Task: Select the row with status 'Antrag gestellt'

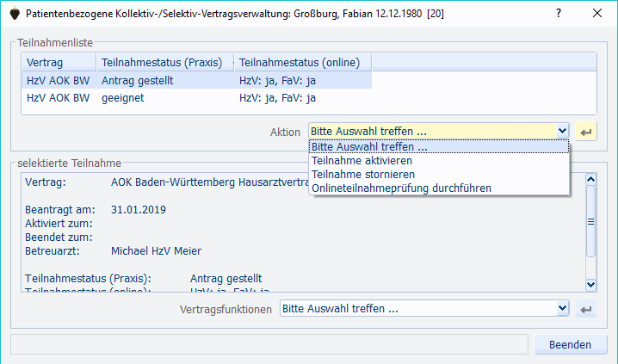Action: coord(196,80)
